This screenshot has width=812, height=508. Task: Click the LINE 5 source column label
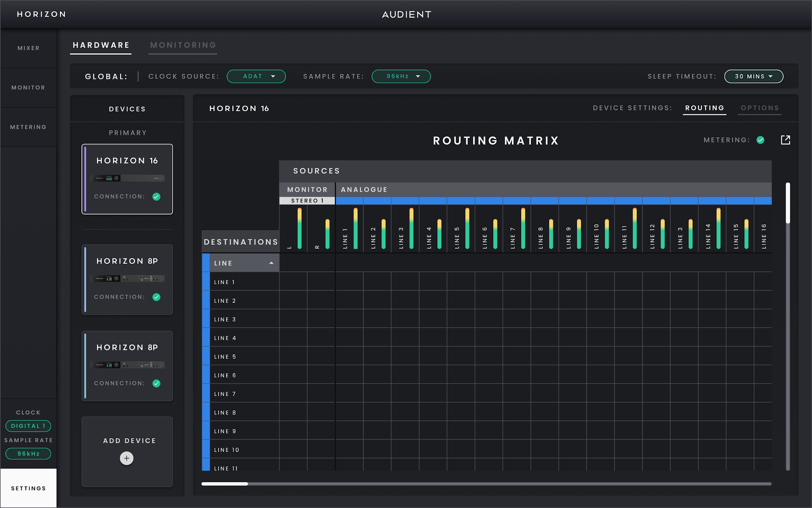tap(457, 238)
